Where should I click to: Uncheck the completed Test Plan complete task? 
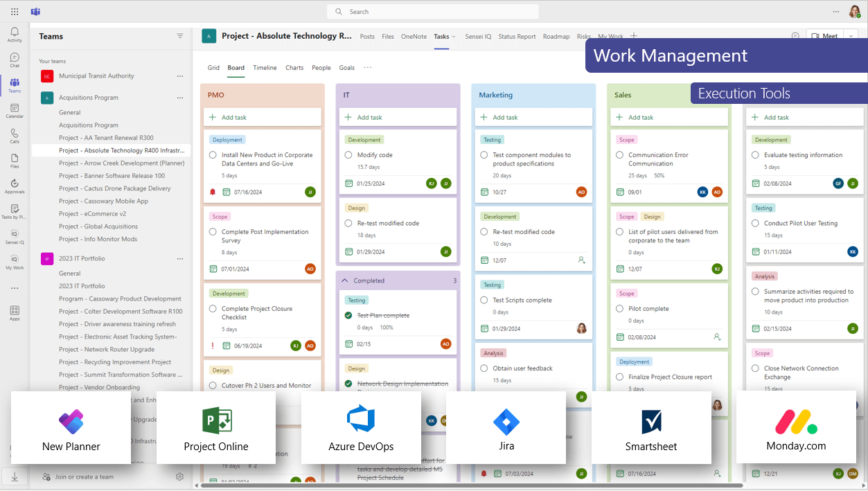(348, 315)
